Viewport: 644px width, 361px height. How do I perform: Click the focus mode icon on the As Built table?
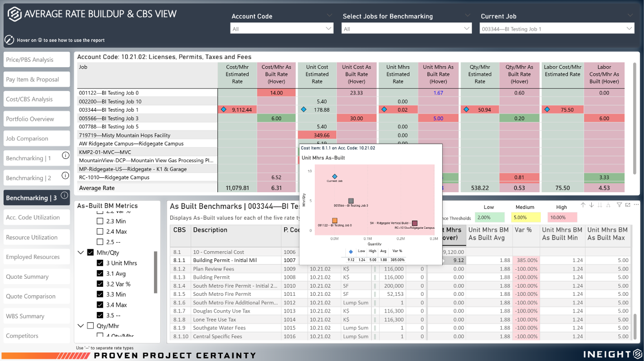tap(628, 205)
